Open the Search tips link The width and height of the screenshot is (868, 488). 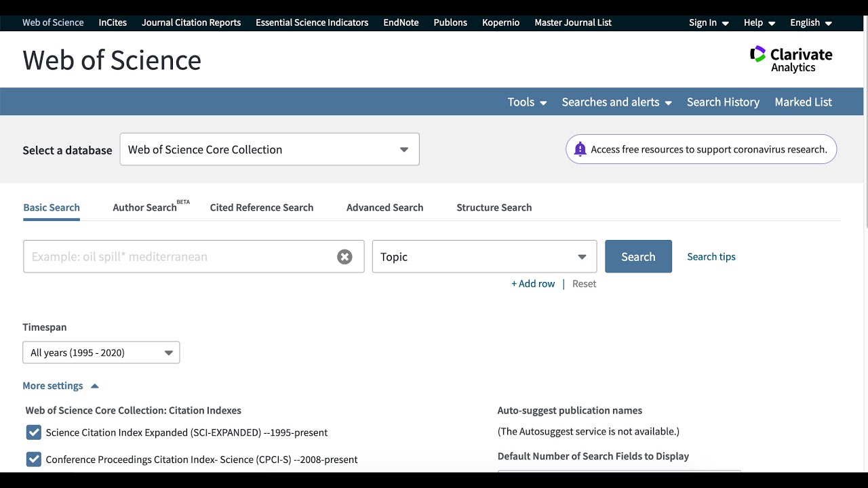(711, 256)
